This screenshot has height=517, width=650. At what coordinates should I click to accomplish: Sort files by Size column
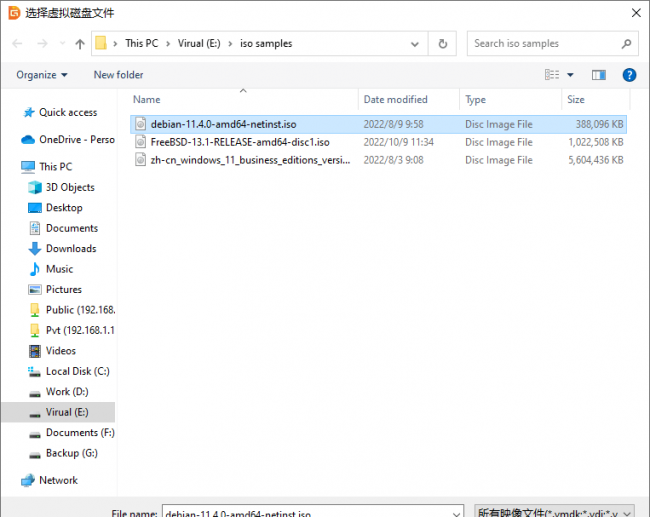[x=576, y=100]
